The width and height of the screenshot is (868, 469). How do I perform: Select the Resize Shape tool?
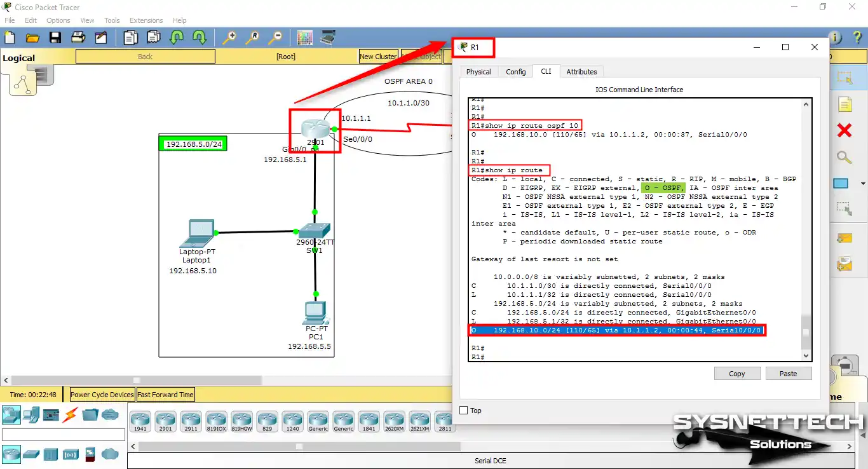point(844,209)
